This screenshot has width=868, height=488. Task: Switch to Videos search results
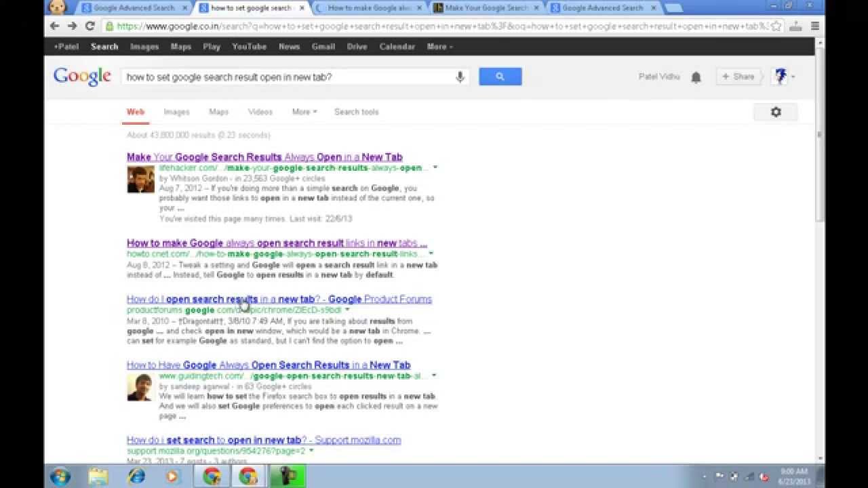coord(260,112)
